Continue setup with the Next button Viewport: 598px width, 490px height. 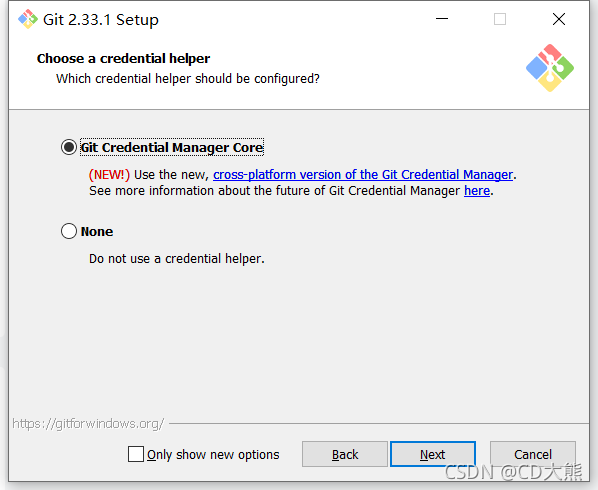(433, 454)
